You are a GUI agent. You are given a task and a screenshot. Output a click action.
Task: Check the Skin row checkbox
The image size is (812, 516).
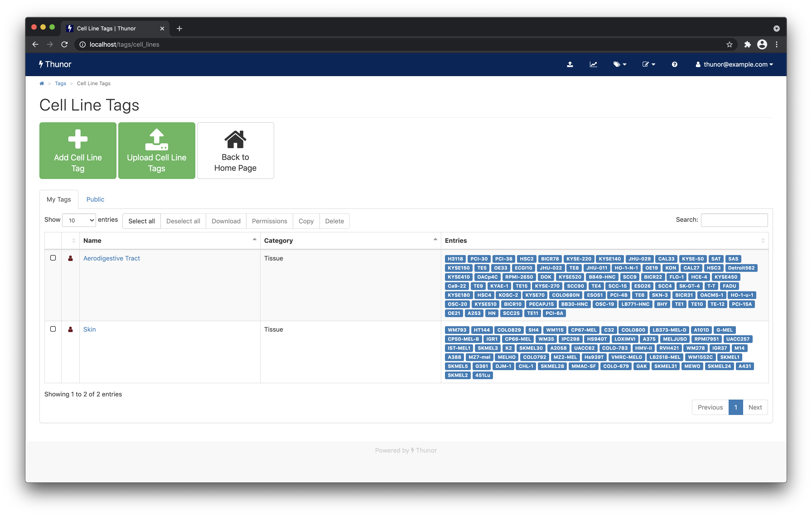point(53,329)
